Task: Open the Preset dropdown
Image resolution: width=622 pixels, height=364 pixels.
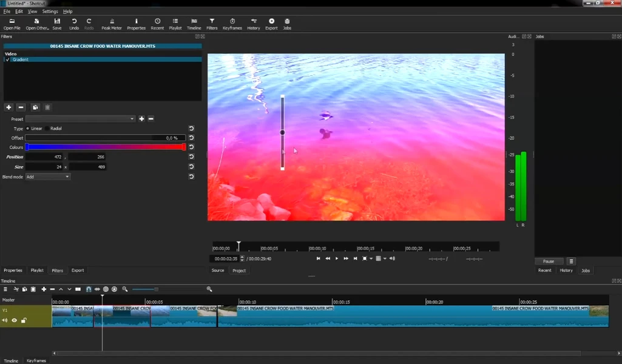Action: [x=80, y=119]
